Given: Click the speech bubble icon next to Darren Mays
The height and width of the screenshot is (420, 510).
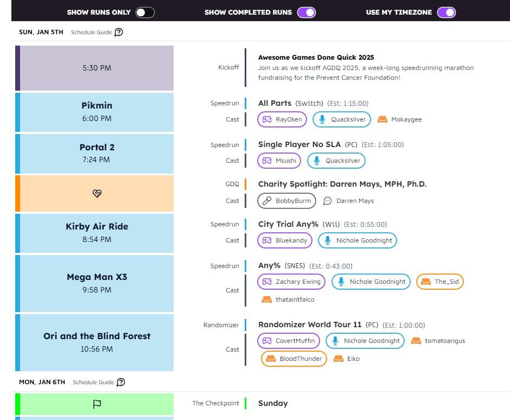Looking at the screenshot, I should pos(328,201).
